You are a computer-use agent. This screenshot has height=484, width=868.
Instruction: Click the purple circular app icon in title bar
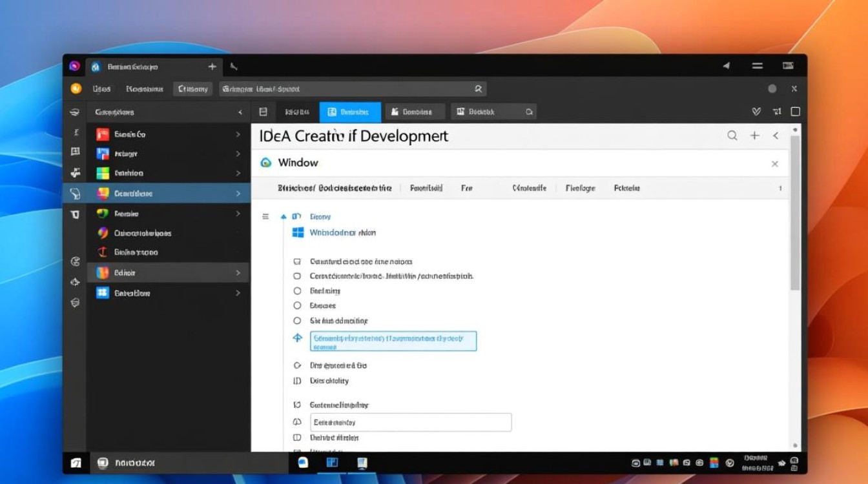[x=74, y=66]
